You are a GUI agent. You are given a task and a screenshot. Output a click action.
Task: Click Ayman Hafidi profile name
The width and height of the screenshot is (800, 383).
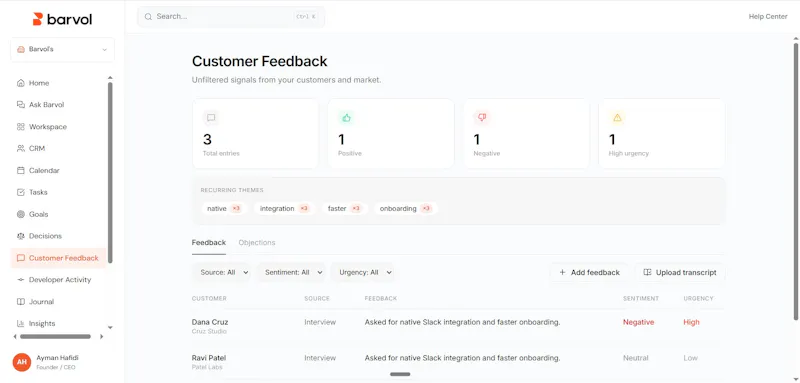click(58, 358)
